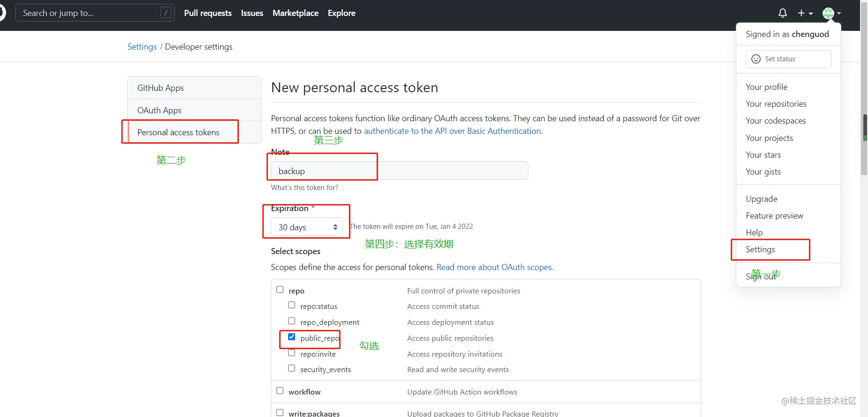
Task: Tick the repo:invite checkbox
Action: click(x=292, y=353)
